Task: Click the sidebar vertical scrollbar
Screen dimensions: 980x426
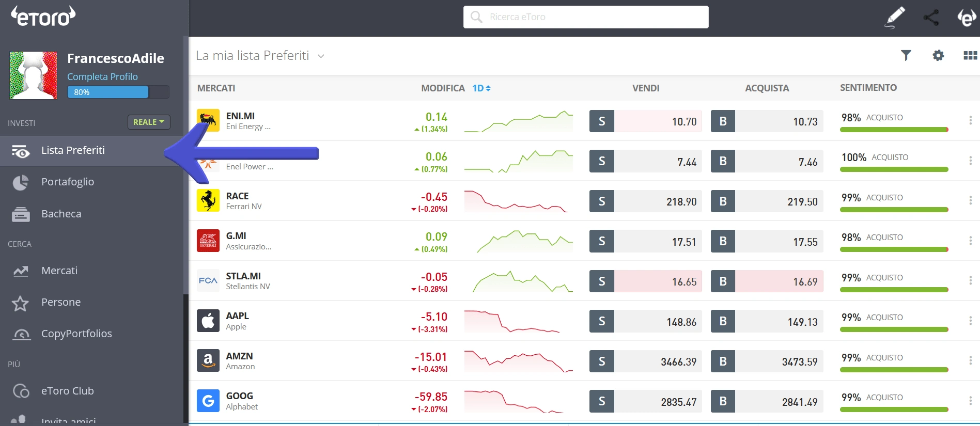Action: coord(185,165)
